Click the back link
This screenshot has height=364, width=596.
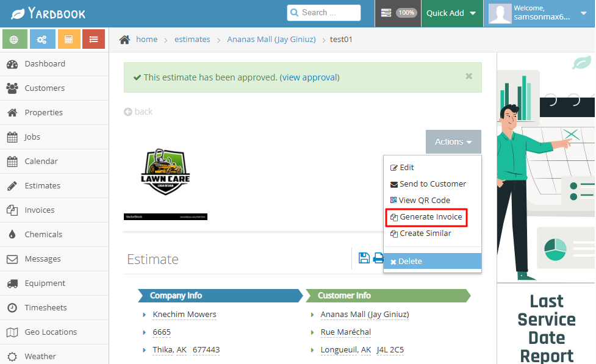(x=138, y=112)
